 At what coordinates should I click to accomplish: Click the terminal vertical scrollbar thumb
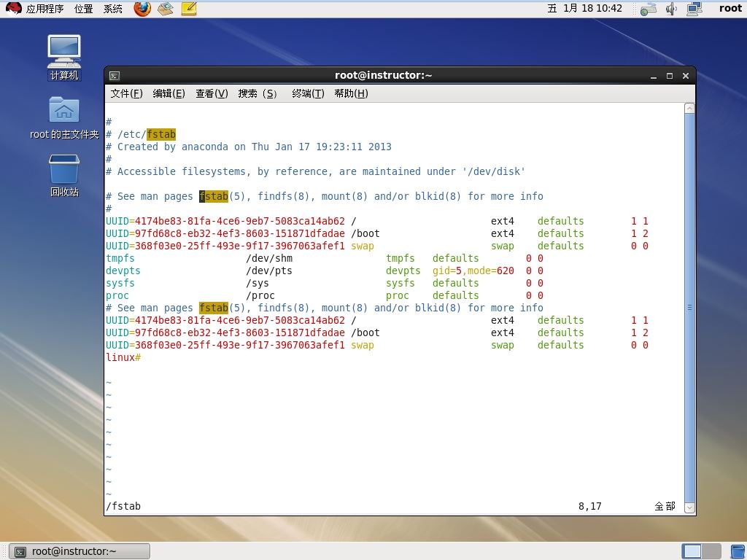[689, 308]
